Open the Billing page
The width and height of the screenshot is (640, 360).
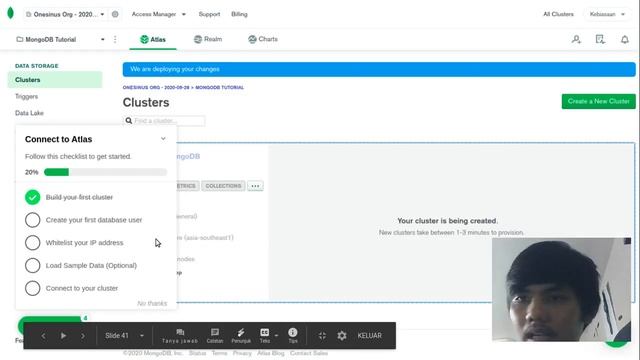tap(239, 14)
